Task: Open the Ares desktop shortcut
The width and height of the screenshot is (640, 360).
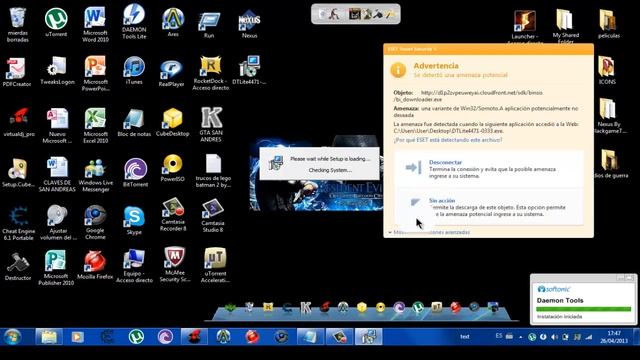Action: 173,20
